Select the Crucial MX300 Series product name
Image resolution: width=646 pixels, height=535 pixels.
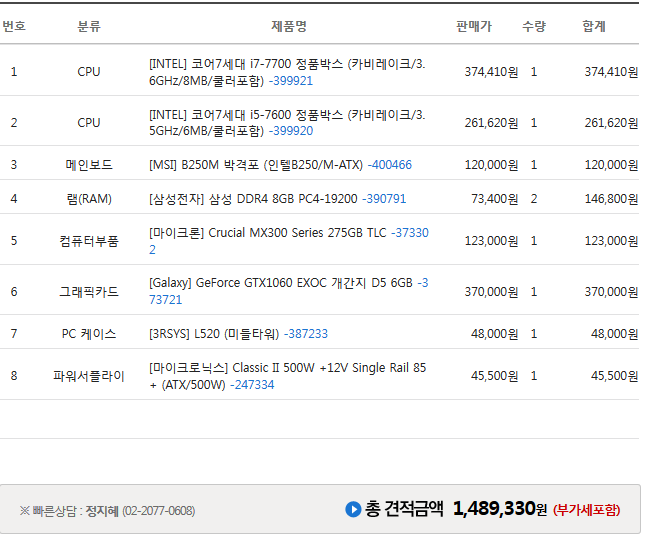pyautogui.click(x=267, y=233)
